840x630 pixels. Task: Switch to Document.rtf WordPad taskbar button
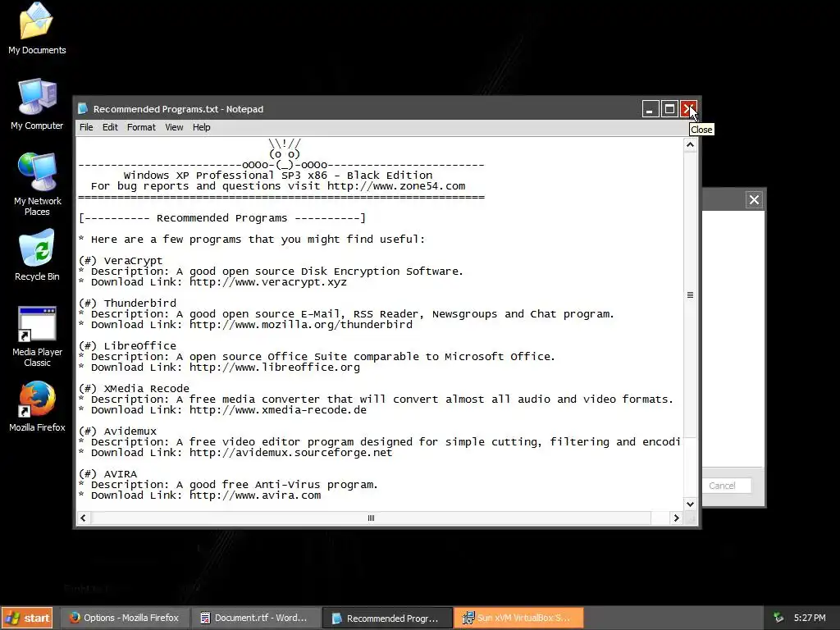pyautogui.click(x=256, y=618)
